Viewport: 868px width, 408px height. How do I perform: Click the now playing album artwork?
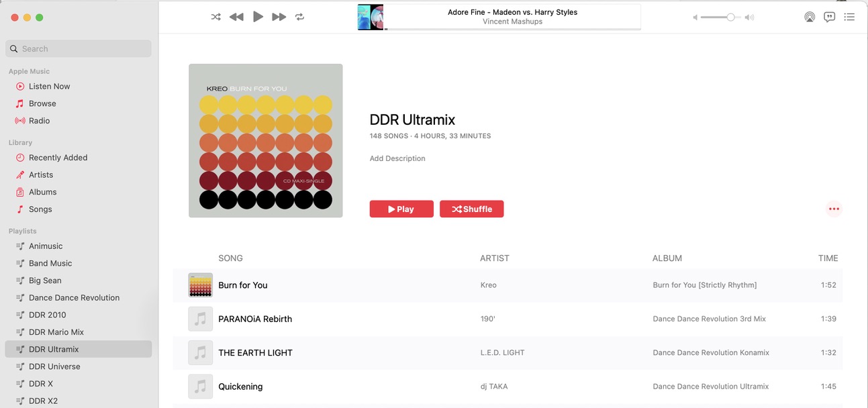point(371,17)
